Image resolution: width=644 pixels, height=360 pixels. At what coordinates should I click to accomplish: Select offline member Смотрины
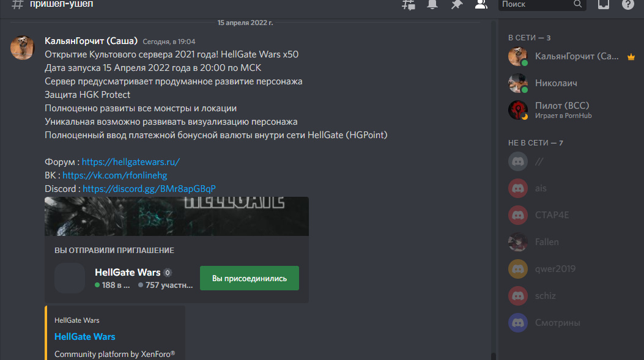[571, 323]
